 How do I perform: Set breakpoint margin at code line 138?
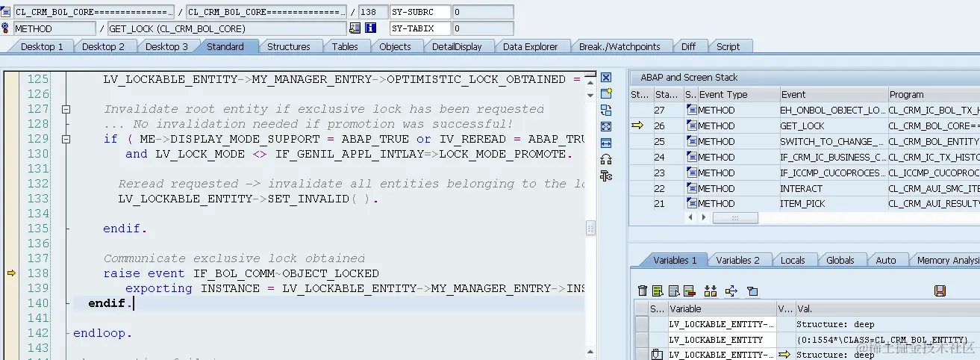[x=11, y=273]
